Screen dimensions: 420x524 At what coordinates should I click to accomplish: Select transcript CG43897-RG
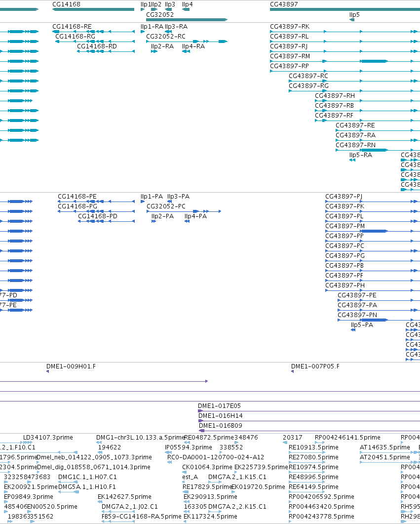click(309, 85)
